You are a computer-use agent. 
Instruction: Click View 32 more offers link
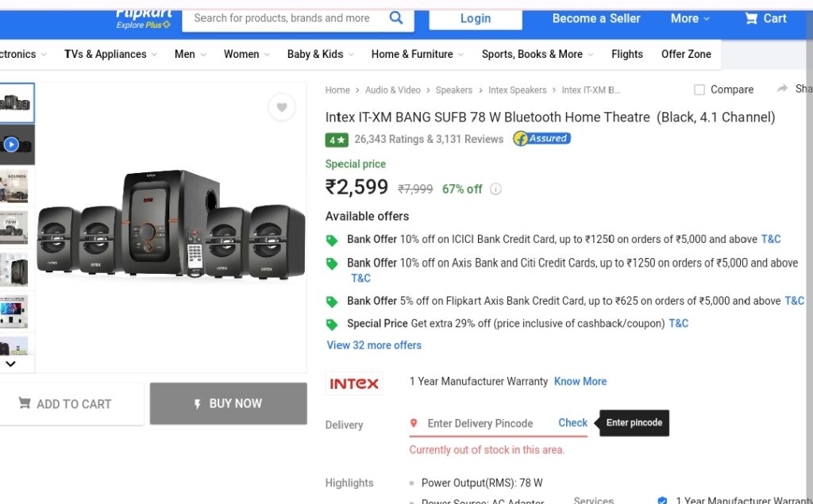click(374, 345)
